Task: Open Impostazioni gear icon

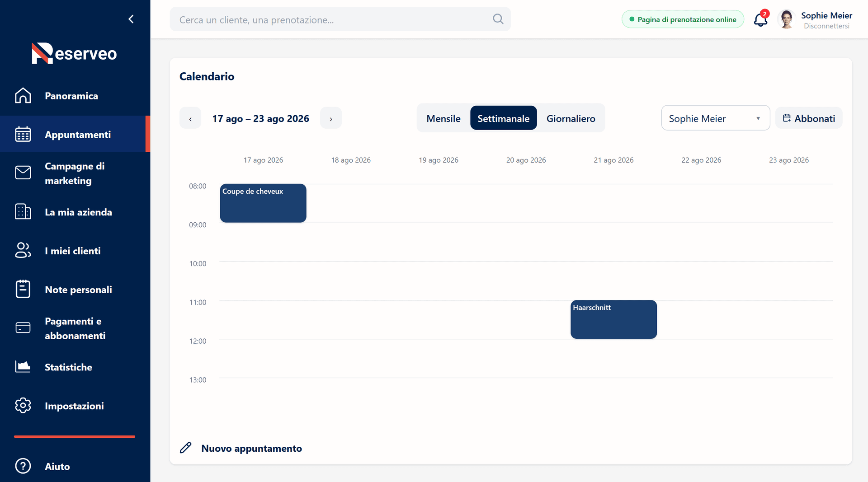Action: 23,405
